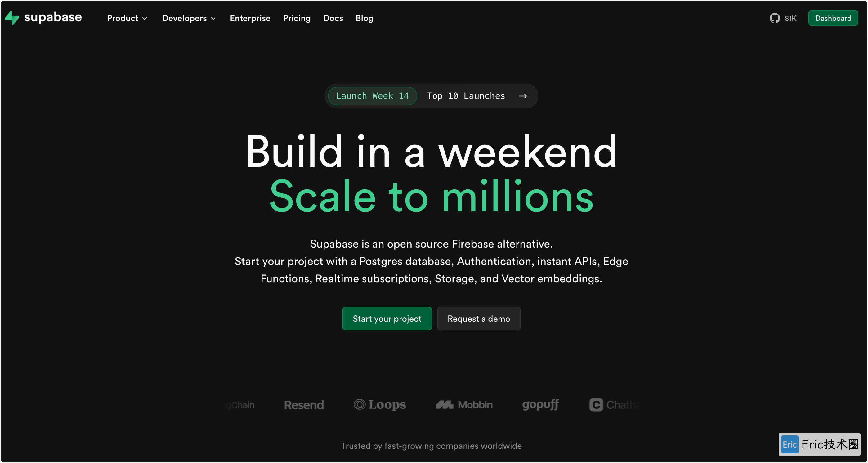Expand the Developers dropdown menu
868x463 pixels.
[189, 18]
